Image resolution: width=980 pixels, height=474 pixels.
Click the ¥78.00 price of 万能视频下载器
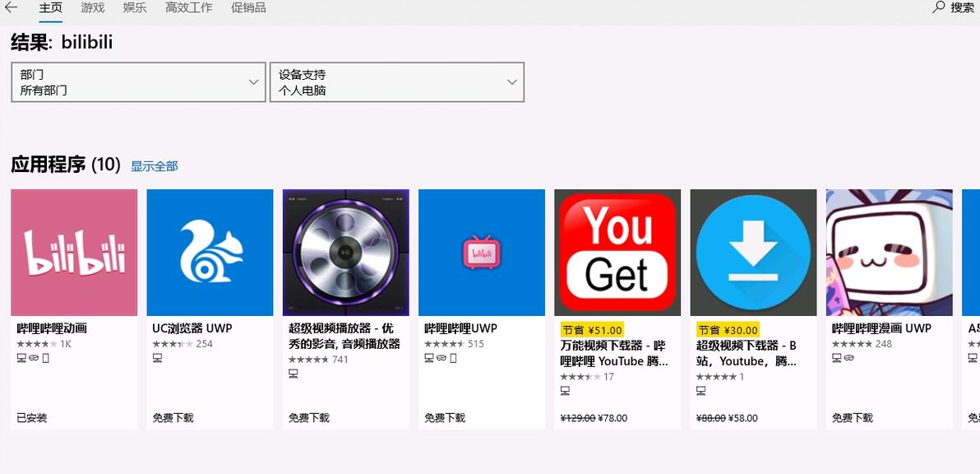[612, 418]
